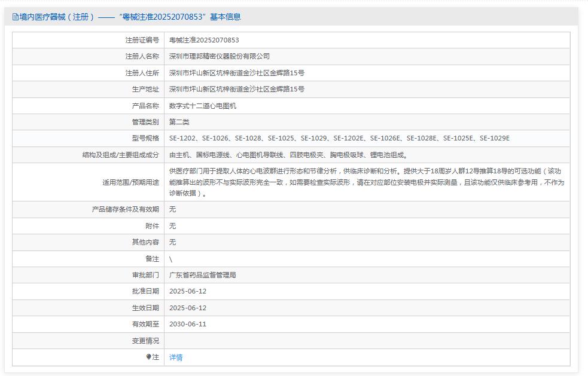
Task: Click registrant name 深圳市理邦精密仪器股份有限公司
Action: 220,56
